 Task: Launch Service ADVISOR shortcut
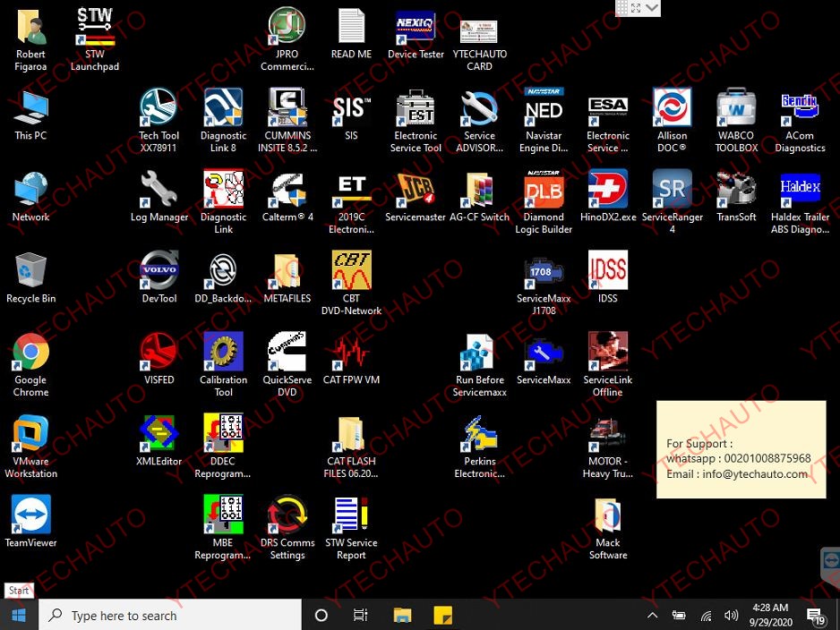(x=479, y=120)
